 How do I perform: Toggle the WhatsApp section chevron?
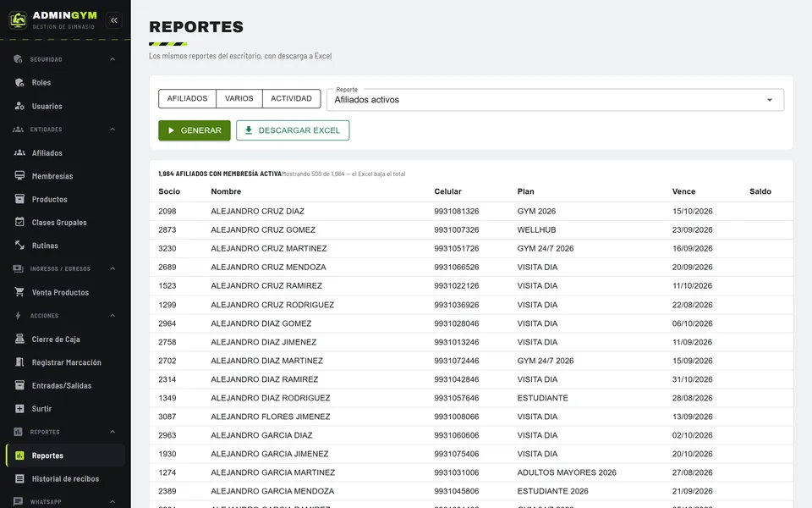pos(112,501)
